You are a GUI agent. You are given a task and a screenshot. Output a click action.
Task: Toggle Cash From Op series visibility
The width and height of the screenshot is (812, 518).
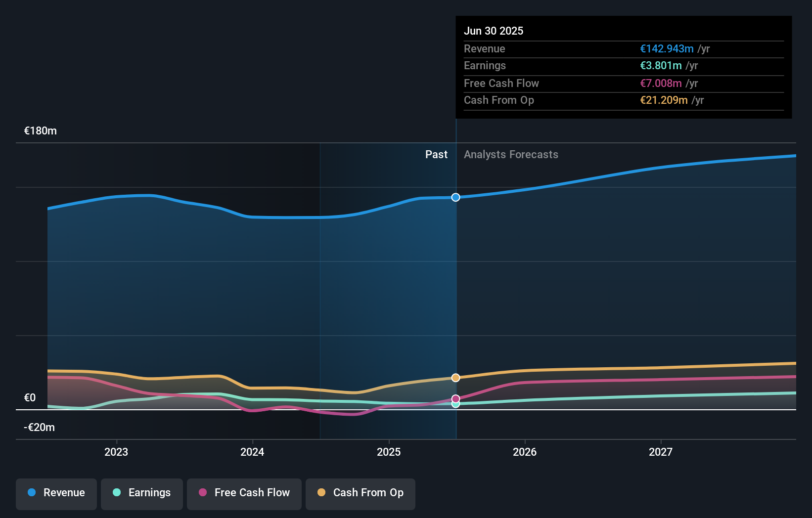(361, 493)
